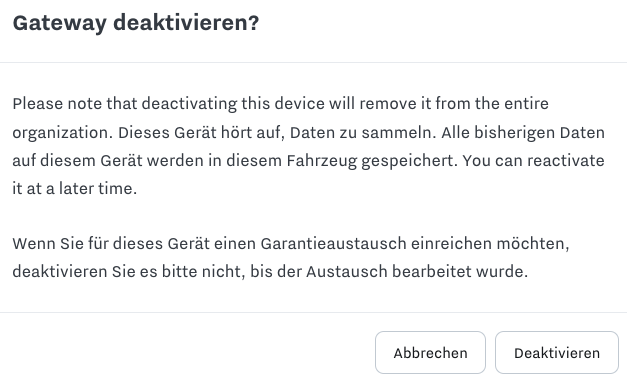The image size is (627, 385).
Task: Cancel the dialog with Abbrechen
Action: [x=430, y=353]
